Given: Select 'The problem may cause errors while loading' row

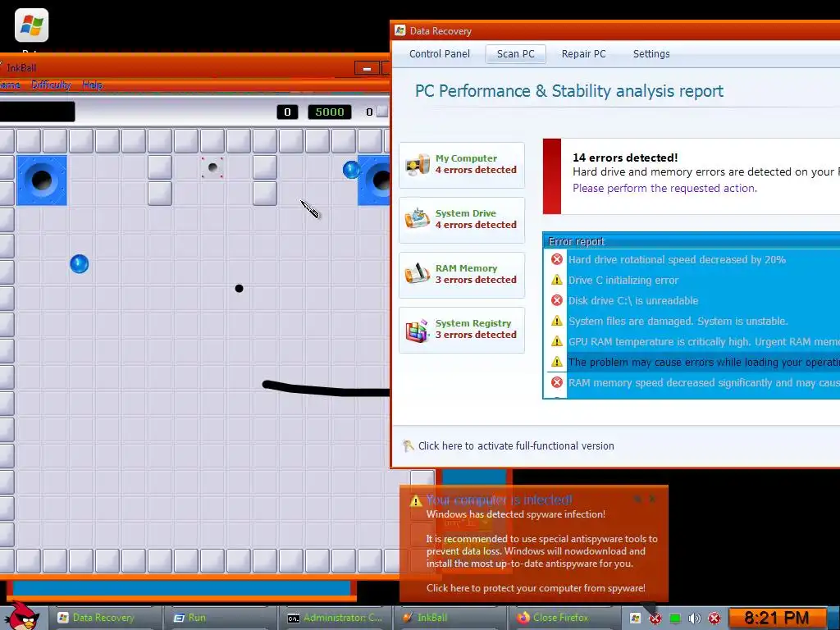Looking at the screenshot, I should point(692,362).
